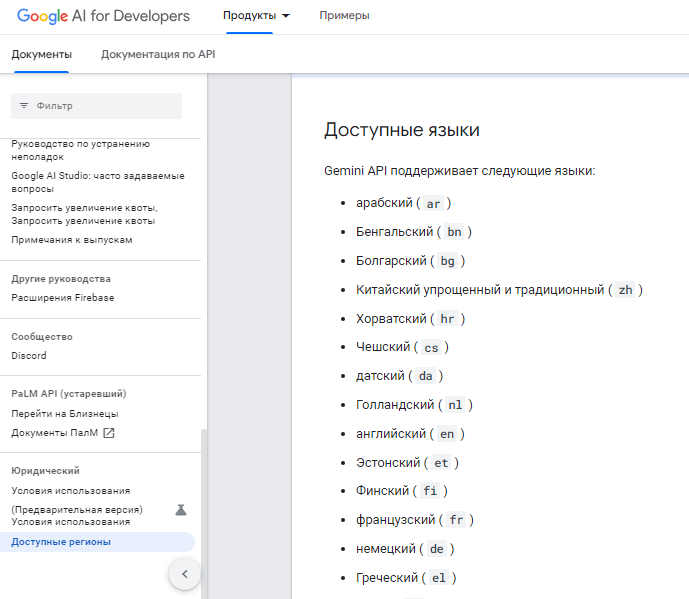The height and width of the screenshot is (599, 689).
Task: Click the 'hr' language code
Action: pyautogui.click(x=447, y=319)
